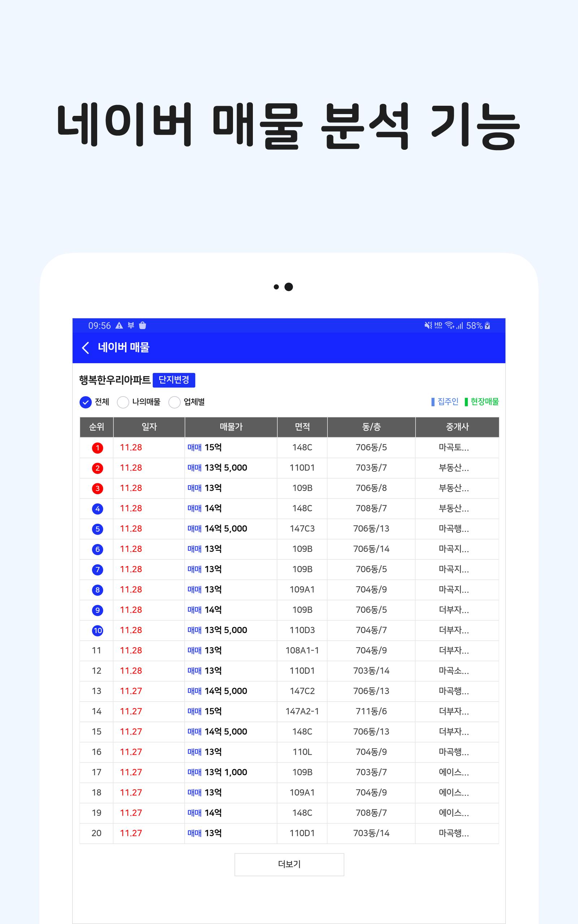
Task: Click the 동/층 column header
Action: 371,427
